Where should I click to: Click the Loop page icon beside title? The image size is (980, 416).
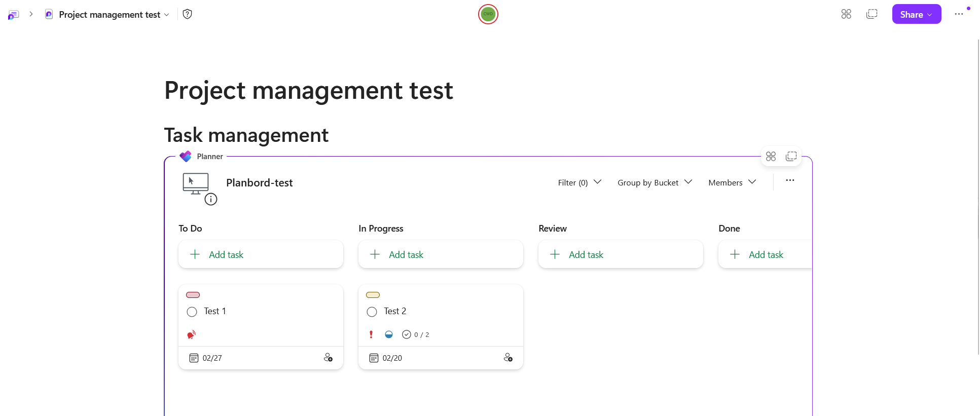(49, 14)
